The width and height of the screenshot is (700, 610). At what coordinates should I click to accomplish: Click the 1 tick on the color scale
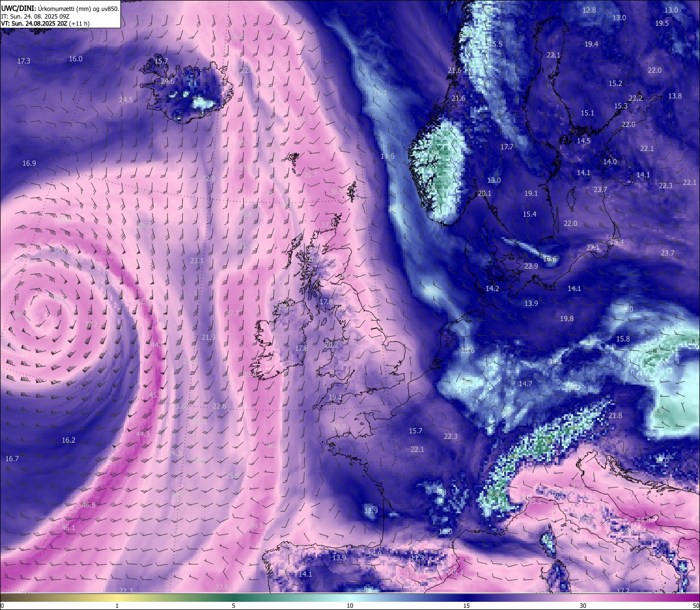pyautogui.click(x=117, y=606)
